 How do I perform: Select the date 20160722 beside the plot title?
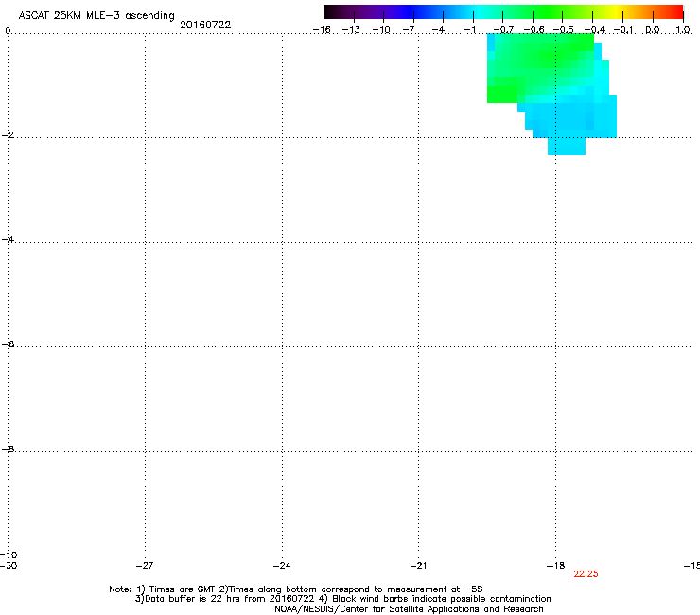pyautogui.click(x=205, y=25)
